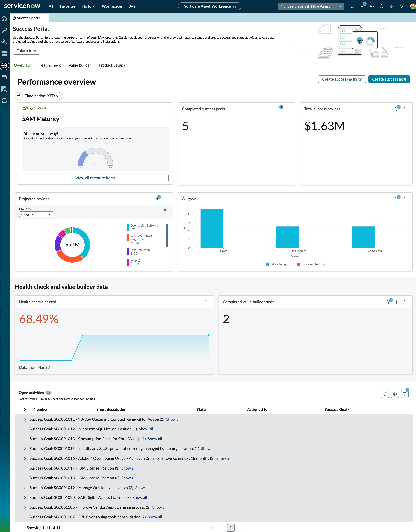Open the help question mark icon
The height and width of the screenshot is (532, 416).
(382, 6)
